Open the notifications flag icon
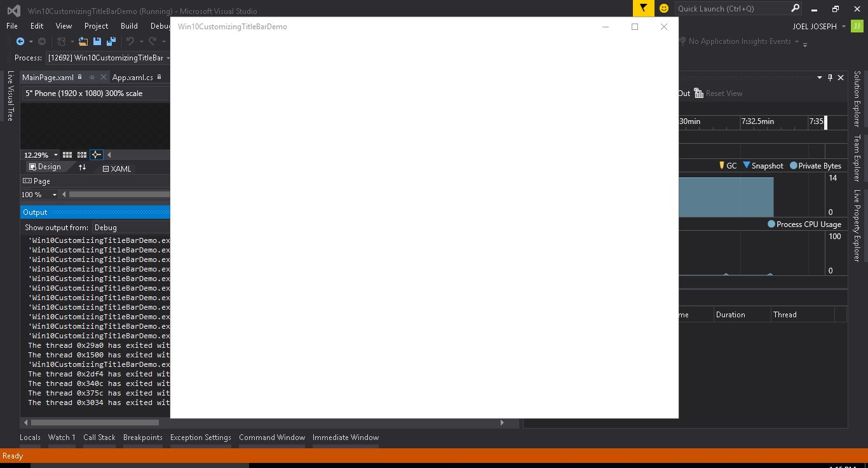 coord(644,8)
